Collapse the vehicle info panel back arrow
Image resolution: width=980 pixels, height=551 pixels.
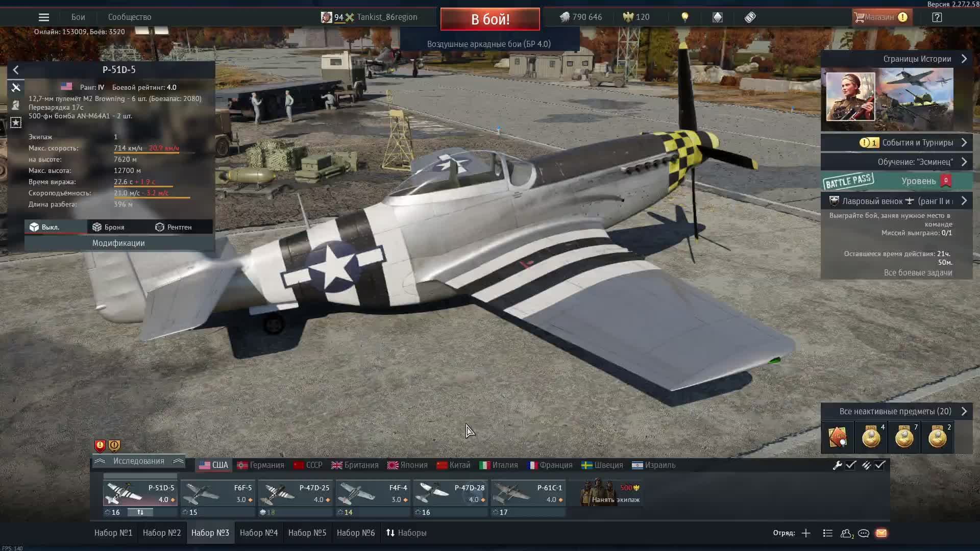pyautogui.click(x=16, y=70)
